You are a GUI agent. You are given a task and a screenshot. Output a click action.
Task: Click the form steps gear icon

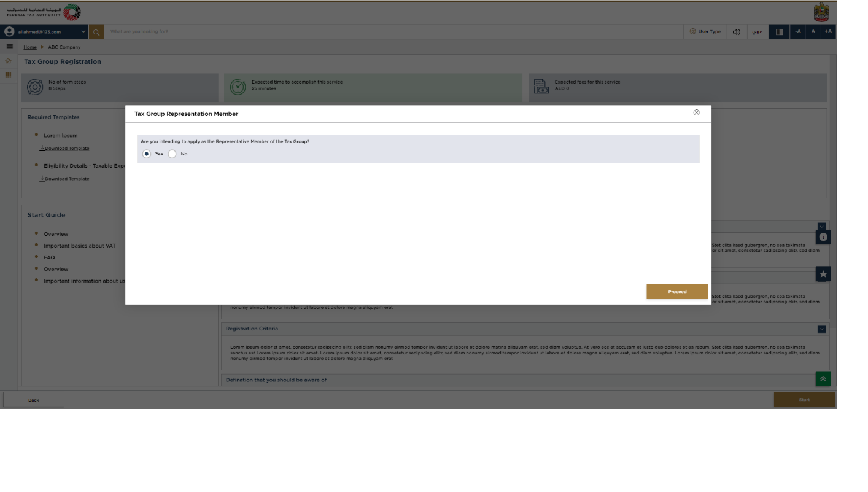pos(35,87)
